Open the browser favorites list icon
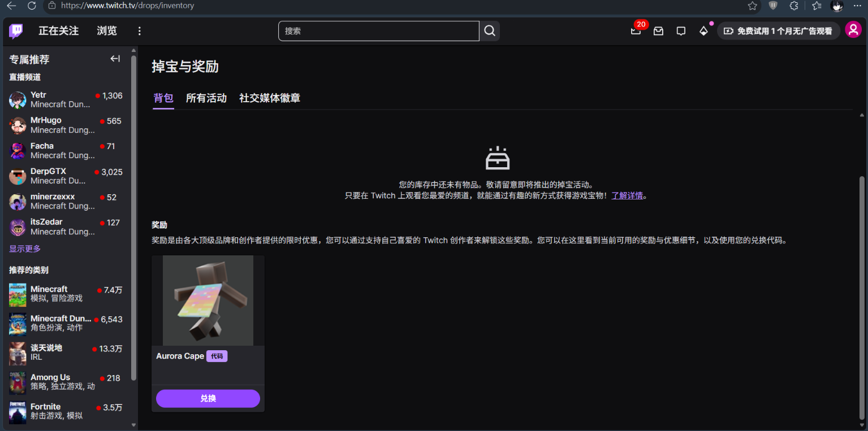868x431 pixels. click(x=817, y=6)
